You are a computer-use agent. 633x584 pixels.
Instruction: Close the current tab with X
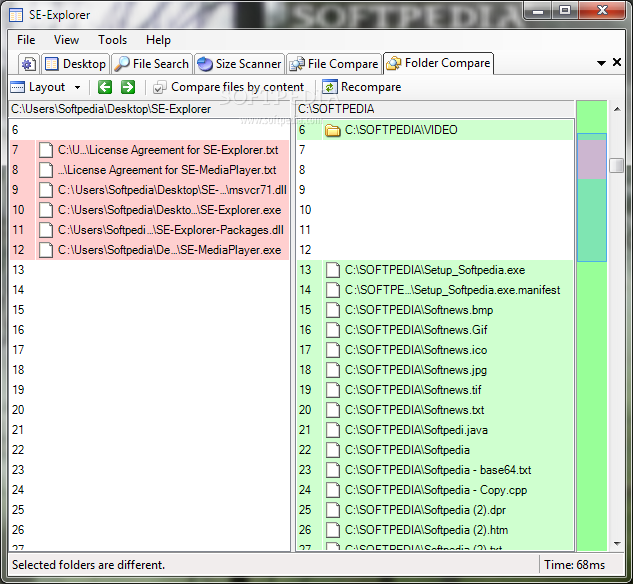coord(617,62)
